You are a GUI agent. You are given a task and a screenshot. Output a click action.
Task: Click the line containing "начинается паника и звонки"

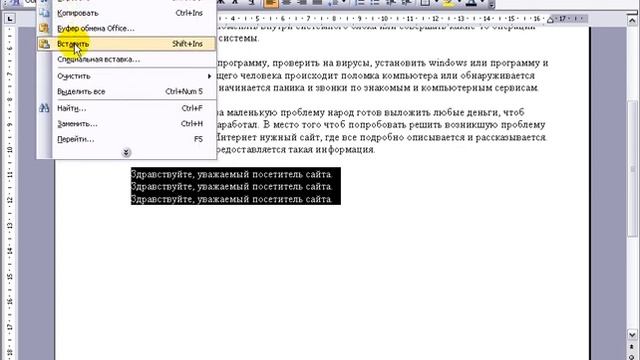[x=379, y=88]
